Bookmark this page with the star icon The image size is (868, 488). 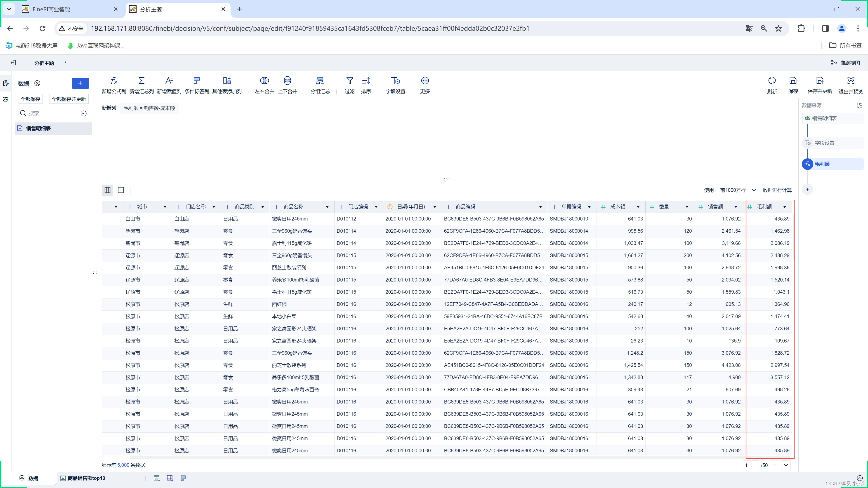pos(778,28)
